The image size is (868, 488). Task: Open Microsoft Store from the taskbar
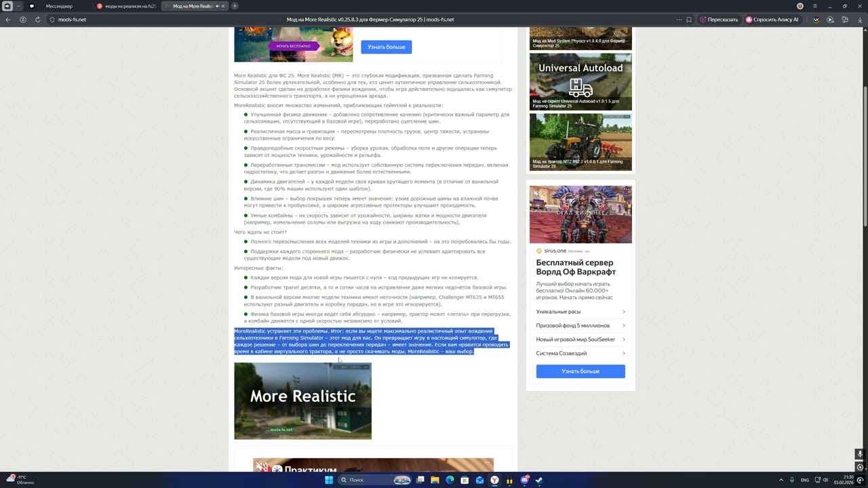(x=465, y=480)
